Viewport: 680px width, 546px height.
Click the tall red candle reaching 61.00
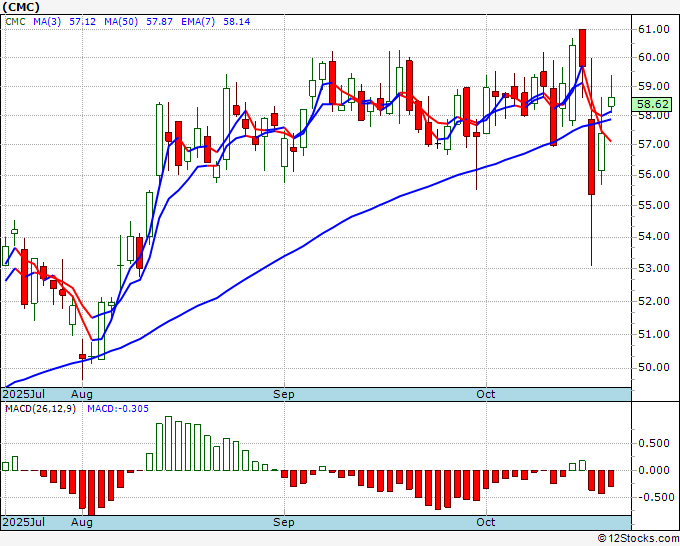[x=582, y=48]
